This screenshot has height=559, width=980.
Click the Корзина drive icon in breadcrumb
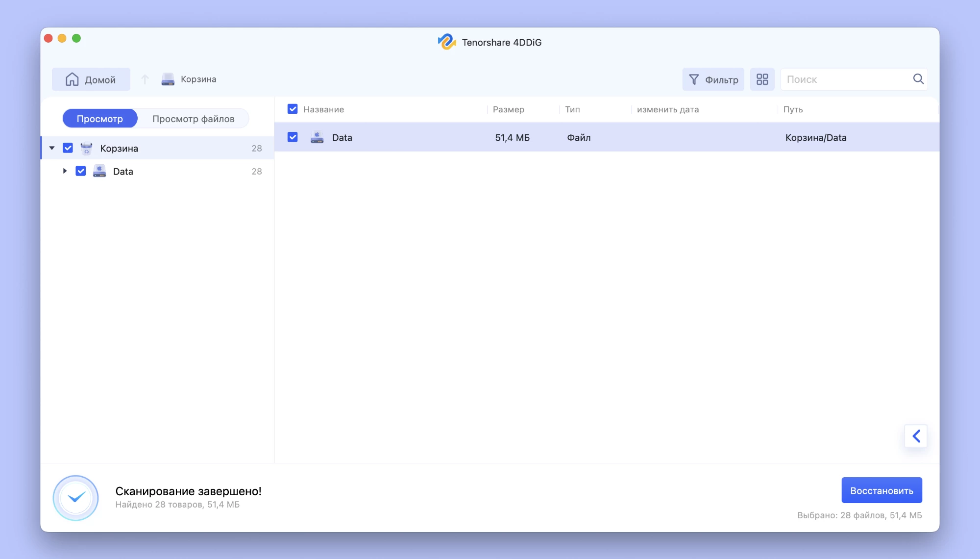[x=168, y=79]
